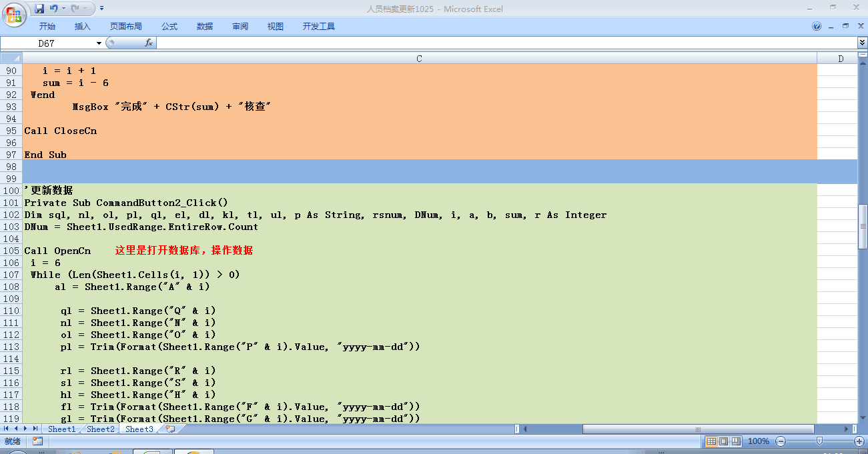Viewport: 868px width, 454px height.
Task: Open the undo history dropdown arrow
Action: pyautogui.click(x=63, y=9)
